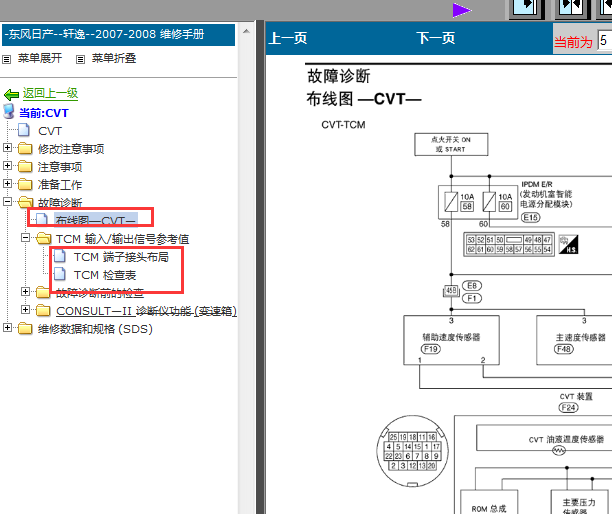Click the current page number field

click(605, 40)
